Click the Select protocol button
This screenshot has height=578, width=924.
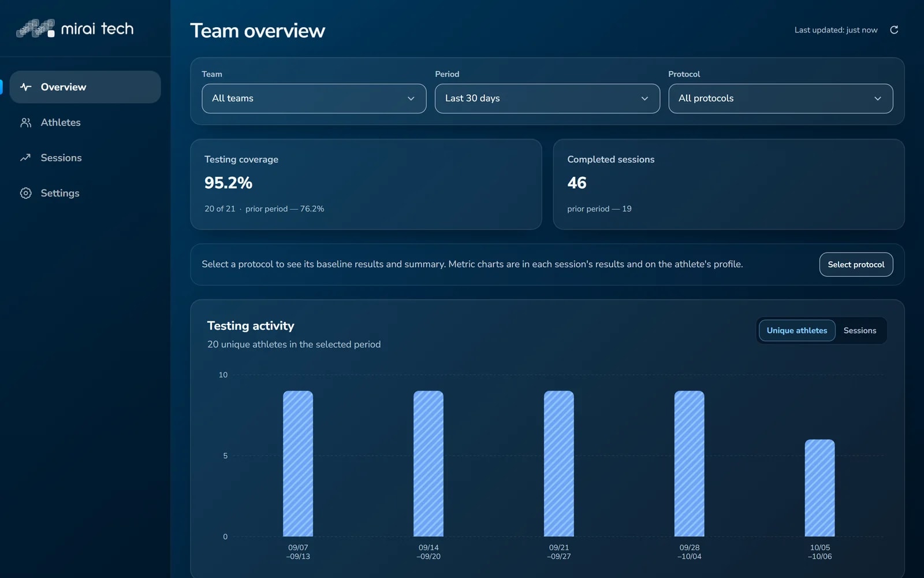click(x=856, y=265)
